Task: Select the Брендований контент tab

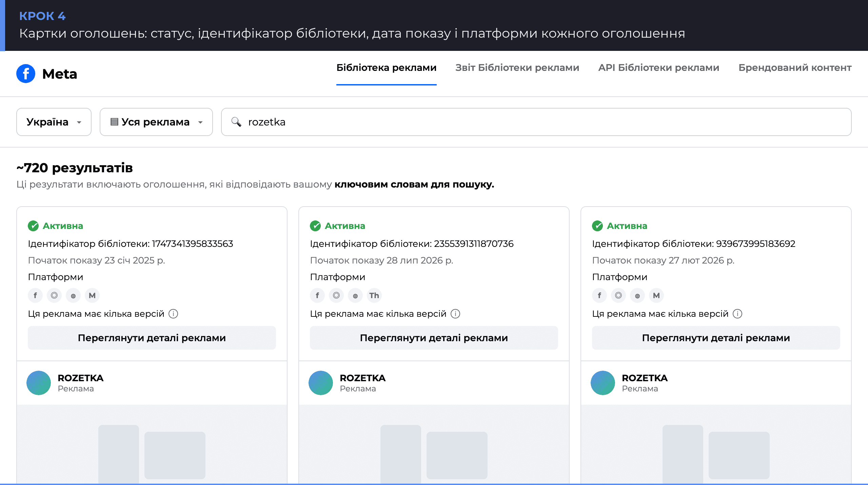Action: [x=795, y=68]
